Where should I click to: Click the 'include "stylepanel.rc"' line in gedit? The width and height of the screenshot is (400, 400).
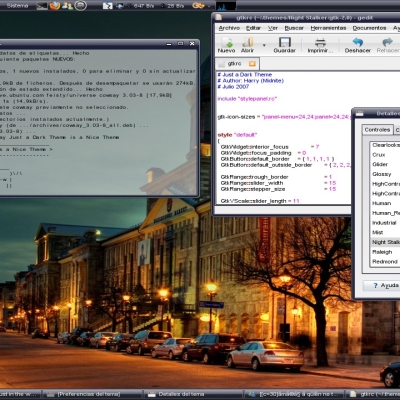pyautogui.click(x=247, y=99)
